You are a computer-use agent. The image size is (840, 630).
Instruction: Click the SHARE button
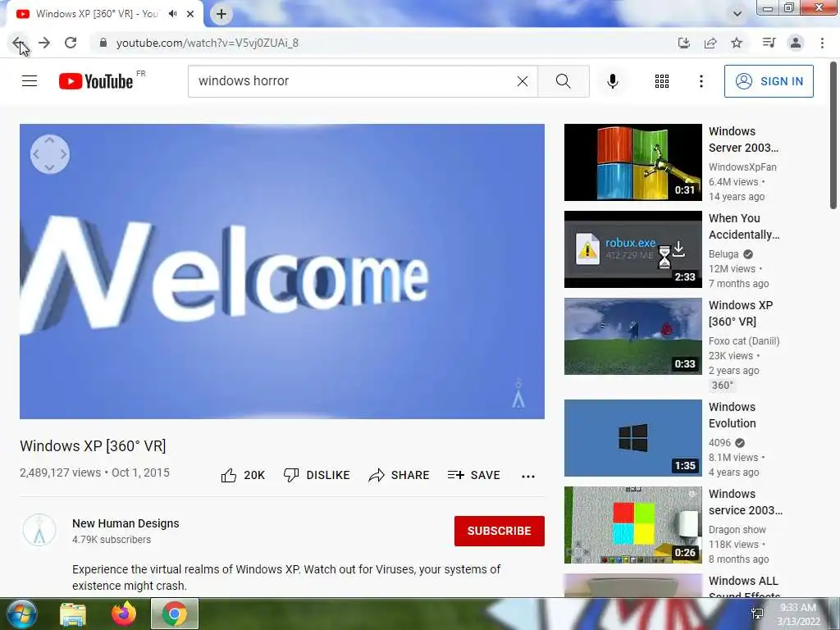pos(399,475)
